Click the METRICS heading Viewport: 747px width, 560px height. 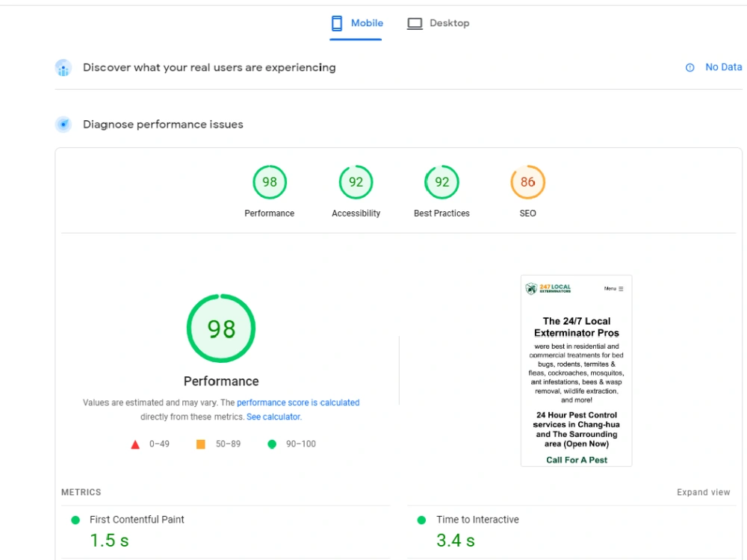click(x=81, y=492)
